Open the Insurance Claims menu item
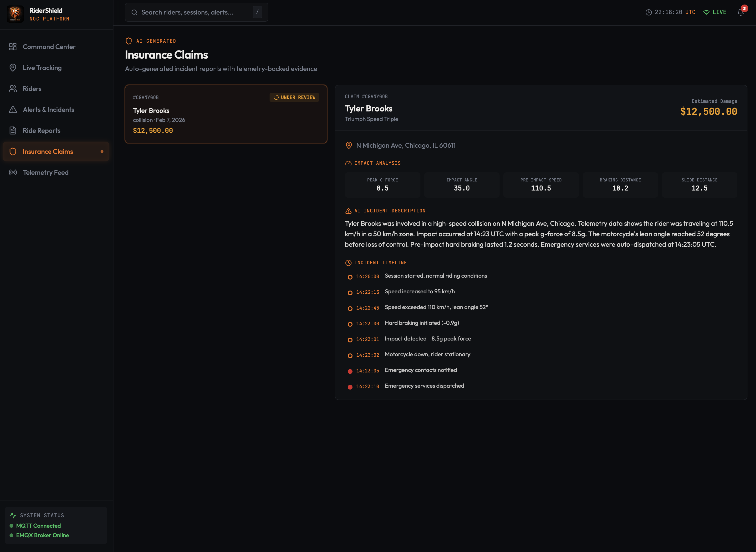This screenshot has width=756, height=552. 48,152
